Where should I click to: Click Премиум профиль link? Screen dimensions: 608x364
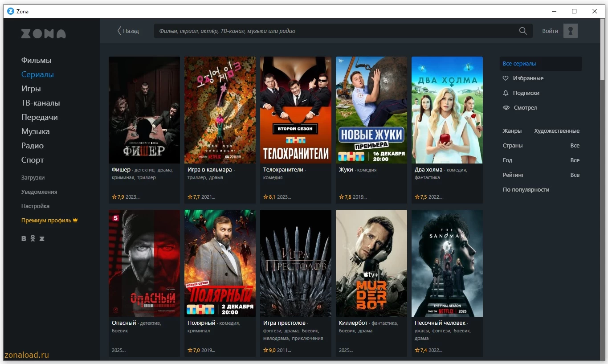point(46,221)
